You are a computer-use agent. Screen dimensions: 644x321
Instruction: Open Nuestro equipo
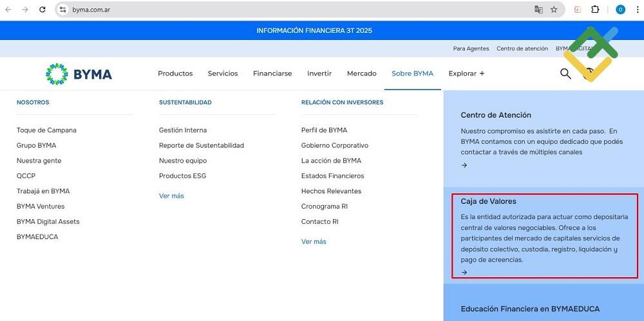tap(183, 160)
